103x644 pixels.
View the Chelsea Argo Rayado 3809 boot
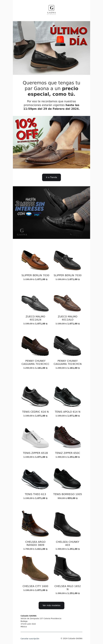tap(35, 524)
